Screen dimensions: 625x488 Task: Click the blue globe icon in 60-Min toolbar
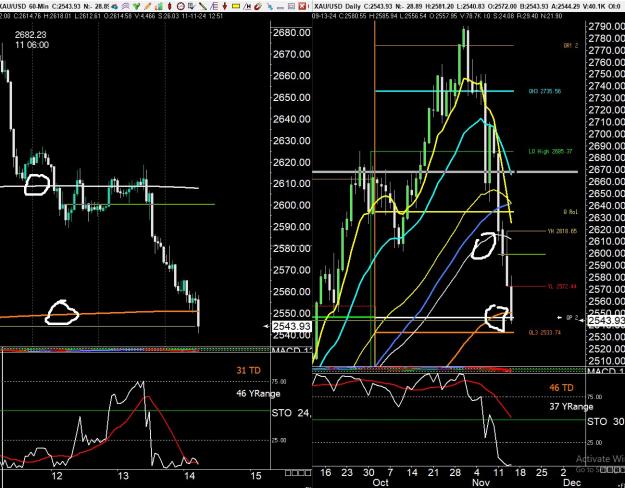click(115, 6)
